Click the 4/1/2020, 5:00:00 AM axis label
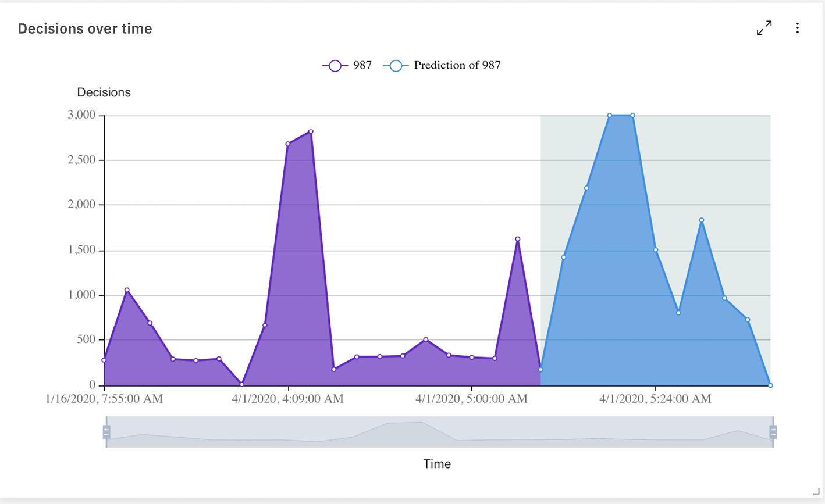This screenshot has width=825, height=504. [471, 399]
